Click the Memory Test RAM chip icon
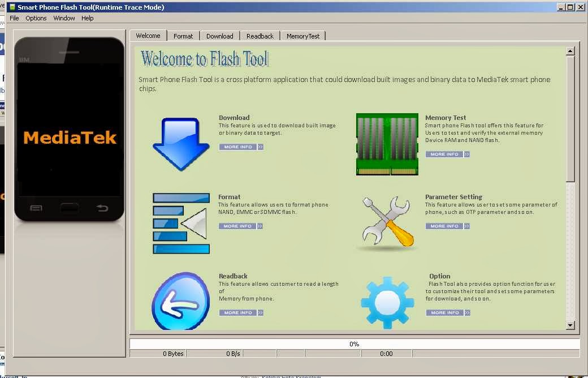The image size is (588, 378). (387, 143)
